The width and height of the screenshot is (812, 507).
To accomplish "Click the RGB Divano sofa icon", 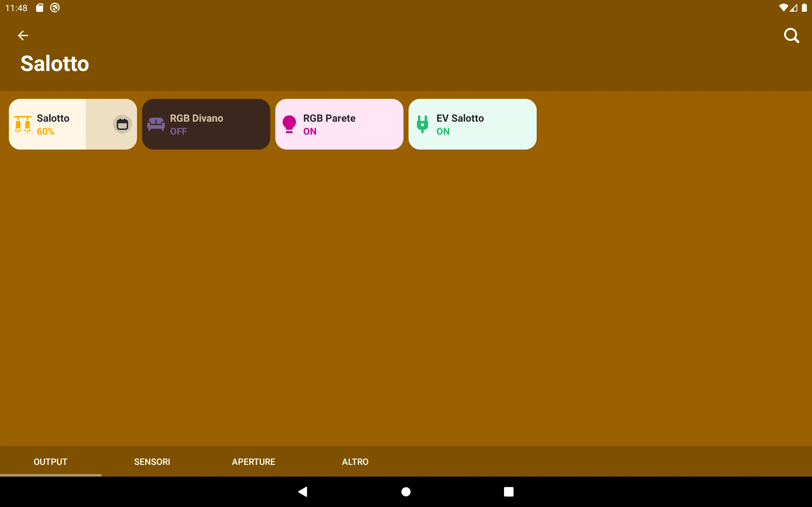I will coord(156,124).
